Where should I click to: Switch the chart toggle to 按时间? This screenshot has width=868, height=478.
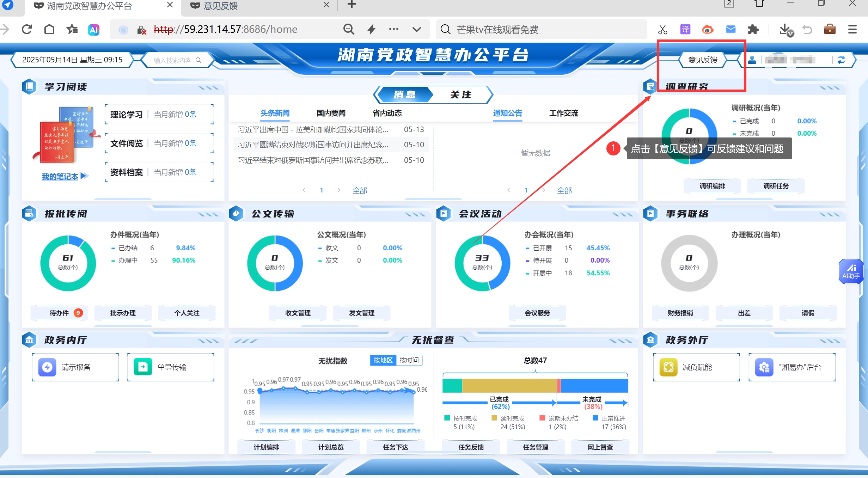pyautogui.click(x=409, y=360)
